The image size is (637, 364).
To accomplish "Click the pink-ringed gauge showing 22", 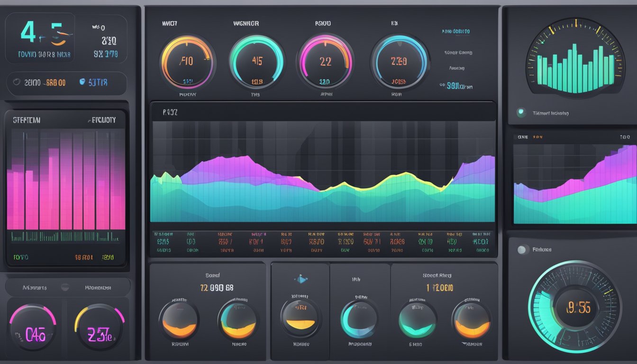I will click(325, 62).
